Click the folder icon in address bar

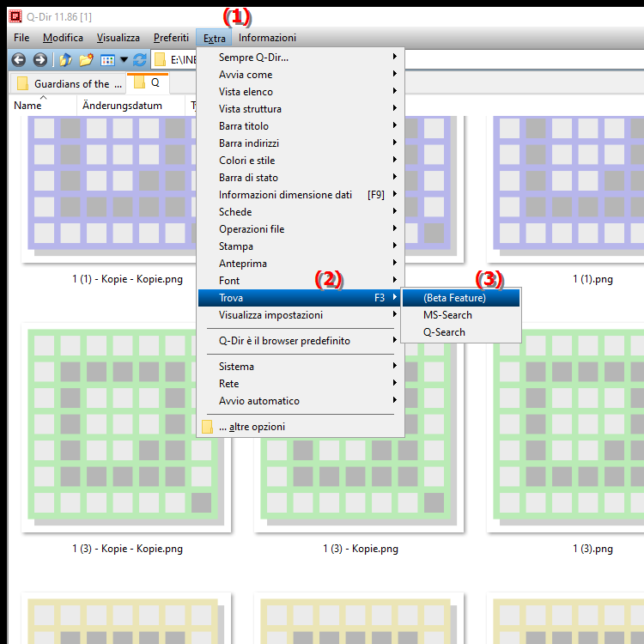pos(160,60)
